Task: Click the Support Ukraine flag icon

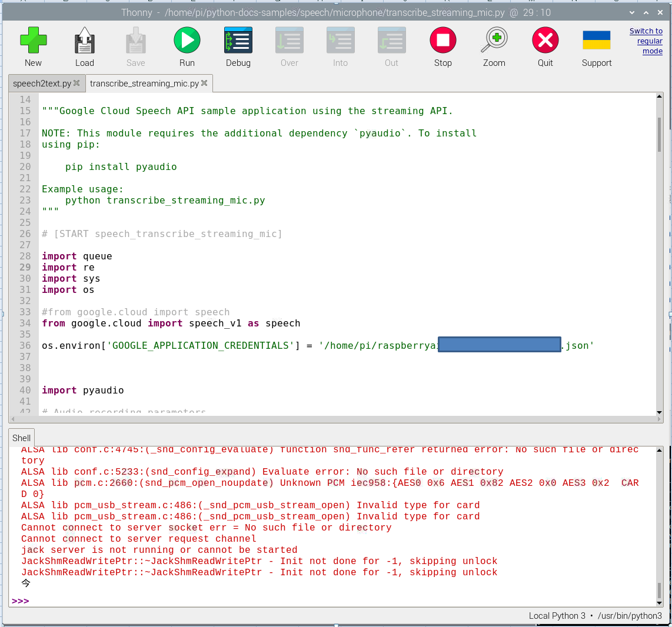Action: coord(596,41)
